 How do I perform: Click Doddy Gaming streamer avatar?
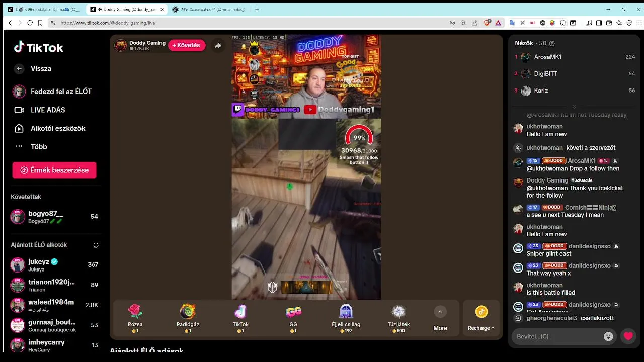120,45
